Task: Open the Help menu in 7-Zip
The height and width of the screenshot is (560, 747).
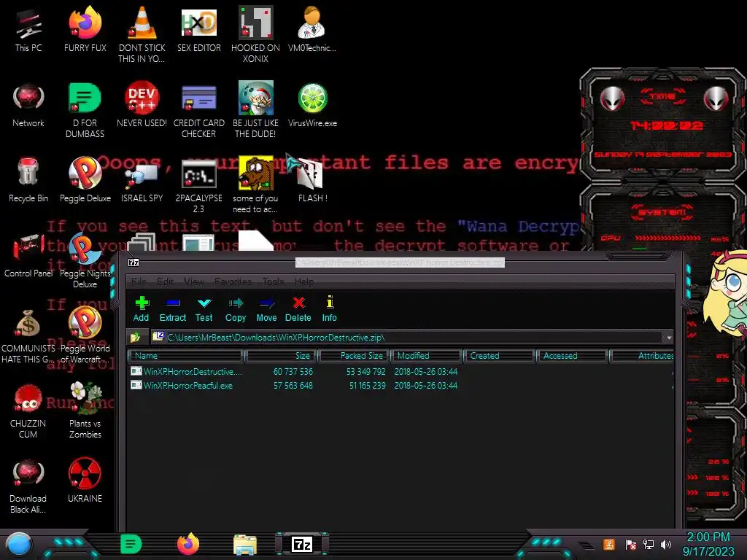Action: [x=304, y=281]
